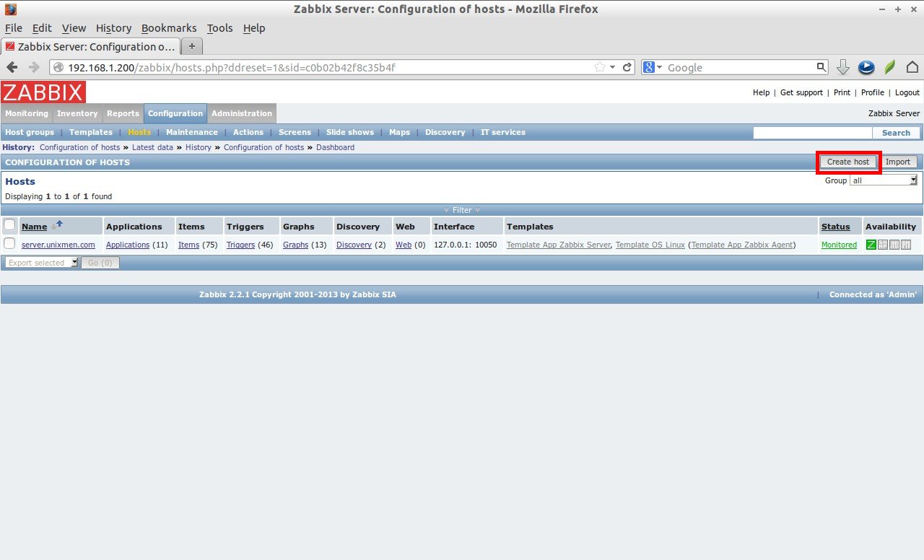The height and width of the screenshot is (560, 924).
Task: Click the green Z agent availability icon
Action: click(x=871, y=245)
